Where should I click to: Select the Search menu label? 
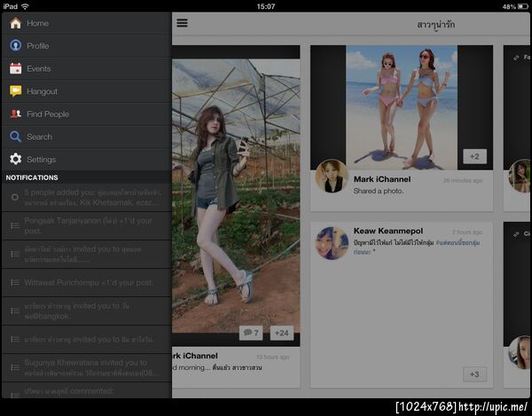[39, 137]
